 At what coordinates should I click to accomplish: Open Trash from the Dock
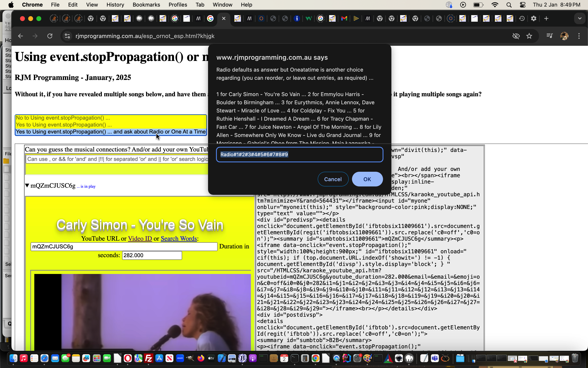pos(575,358)
